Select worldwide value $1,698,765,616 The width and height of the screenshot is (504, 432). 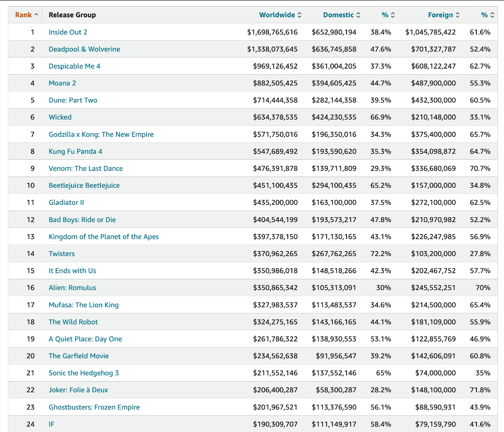pyautogui.click(x=272, y=32)
